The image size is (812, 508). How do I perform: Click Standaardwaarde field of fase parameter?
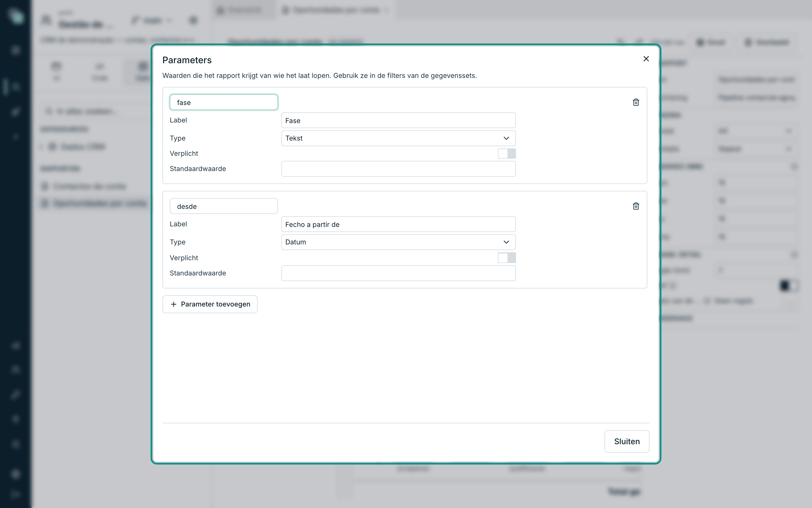398,169
